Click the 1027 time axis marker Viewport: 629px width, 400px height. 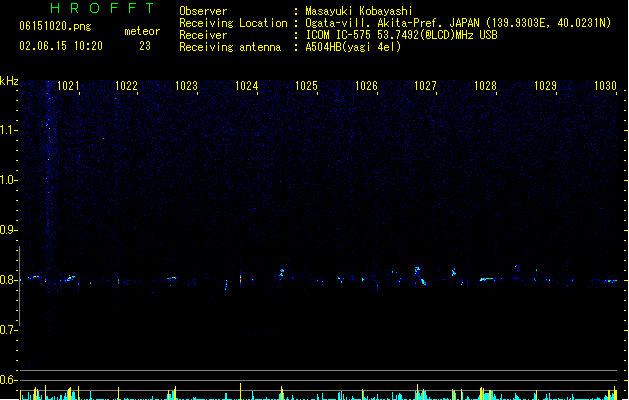point(425,85)
